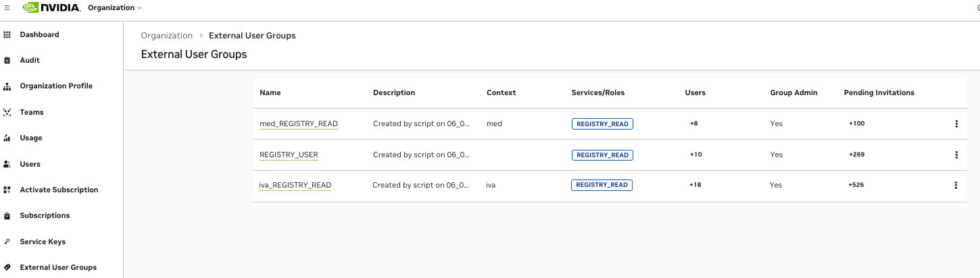Image resolution: width=980 pixels, height=278 pixels.
Task: Click description of REGISTRY_USER row
Action: (421, 155)
